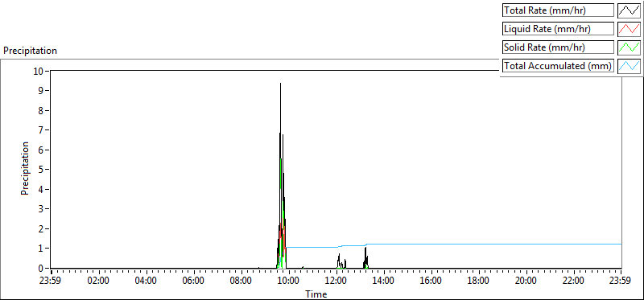Click the vertical Precipitation axis title
The width and height of the screenshot is (644, 300).
click(x=25, y=169)
